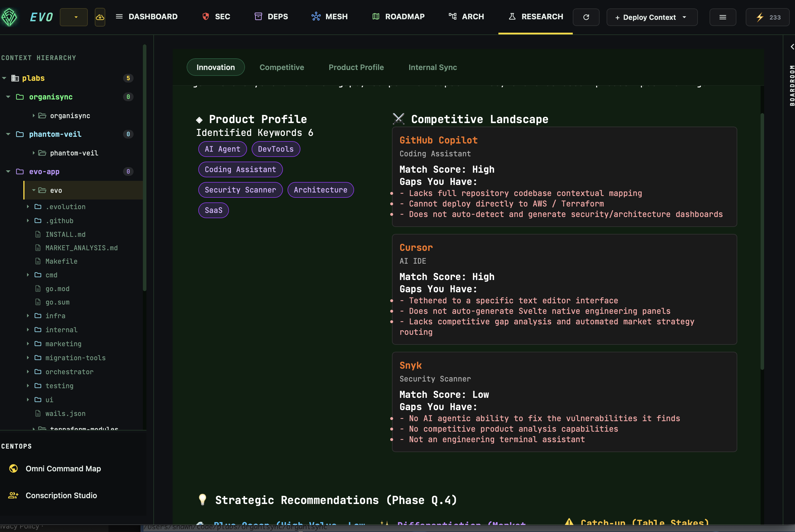The width and height of the screenshot is (795, 532).
Task: Expand the testing folder
Action: click(x=28, y=385)
